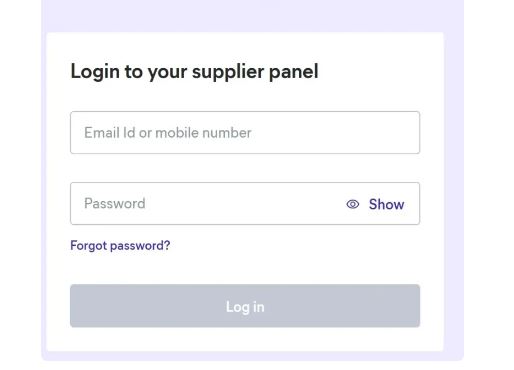Click blank area of Password box before eye icon

[245, 204]
